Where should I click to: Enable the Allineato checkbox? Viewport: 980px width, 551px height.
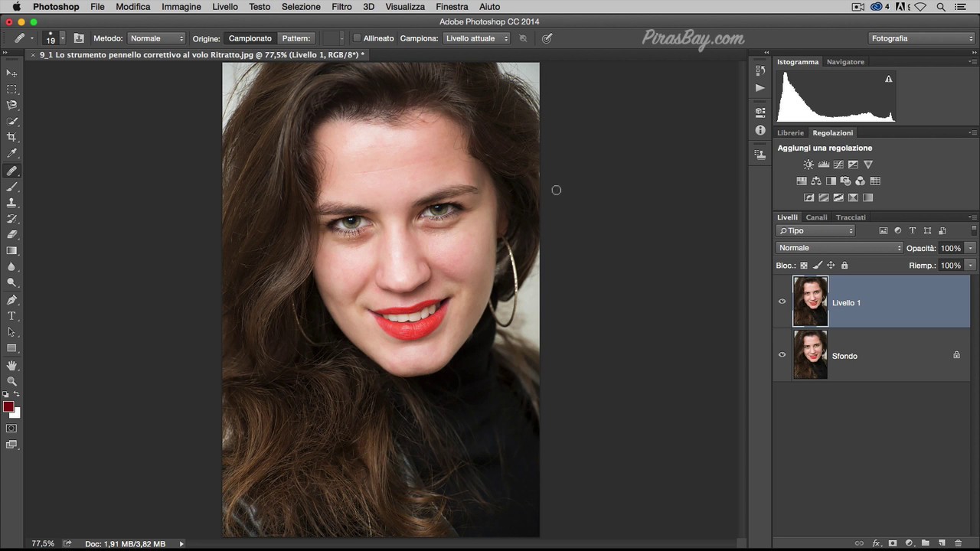pos(357,38)
